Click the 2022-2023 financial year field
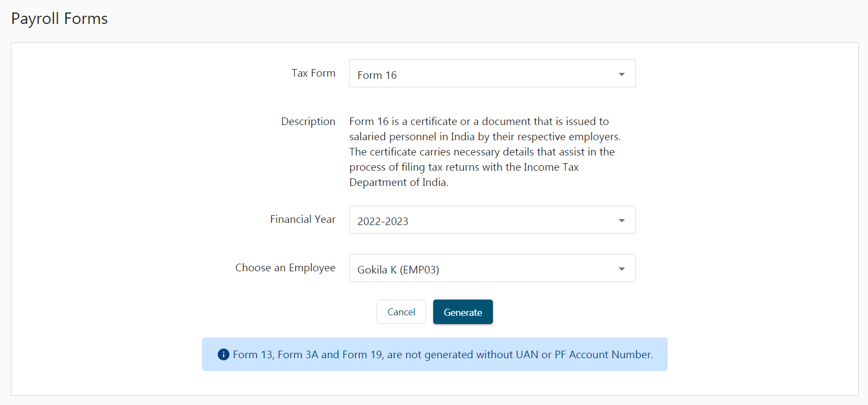The width and height of the screenshot is (868, 405). click(x=492, y=220)
